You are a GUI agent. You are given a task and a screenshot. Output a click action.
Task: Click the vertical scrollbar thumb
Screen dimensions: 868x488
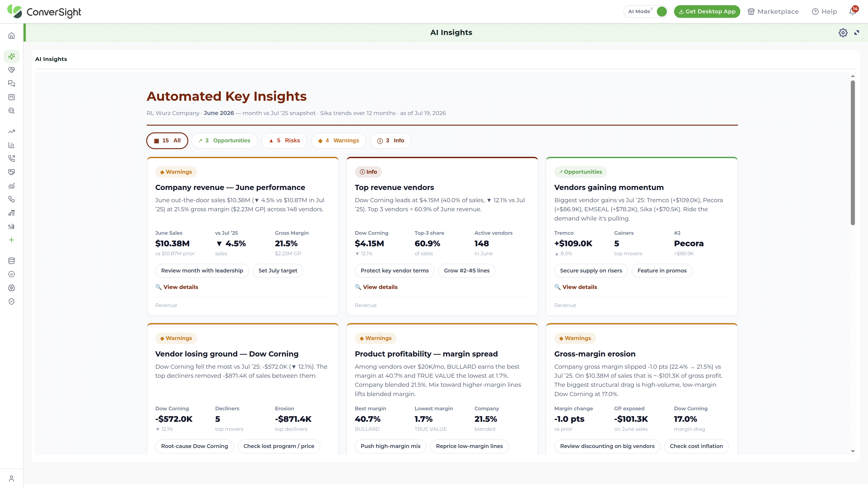click(x=852, y=152)
